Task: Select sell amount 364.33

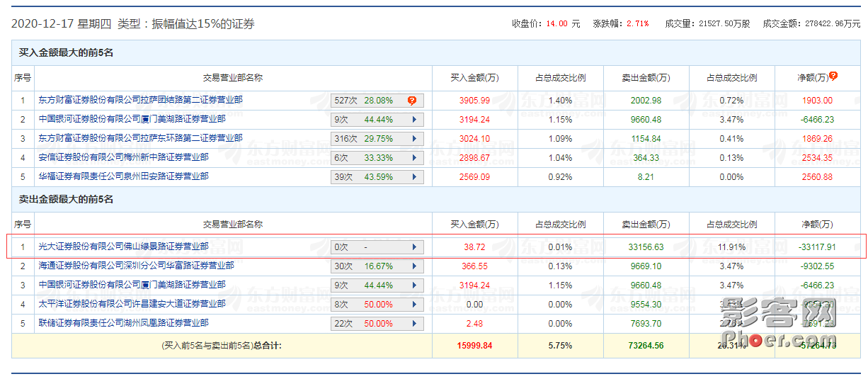Action: coord(646,158)
